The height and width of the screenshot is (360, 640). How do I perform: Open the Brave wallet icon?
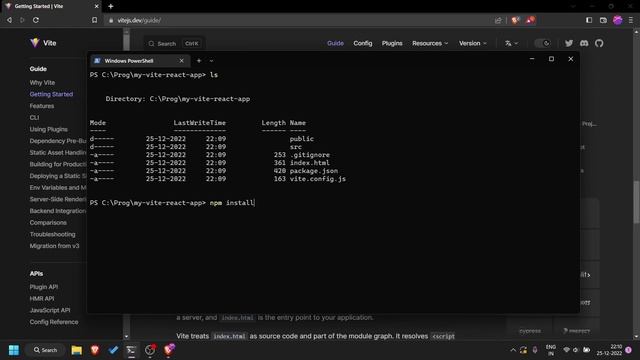click(x=603, y=20)
